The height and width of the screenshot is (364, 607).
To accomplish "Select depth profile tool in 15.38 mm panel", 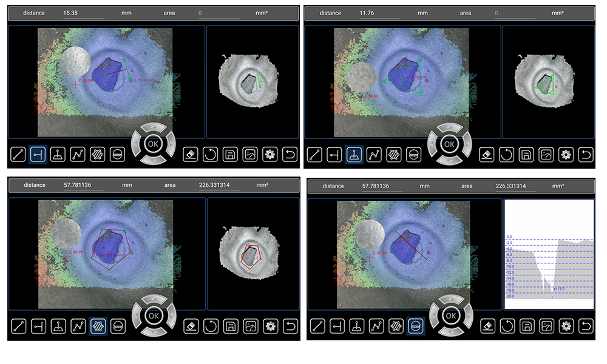I will click(118, 155).
